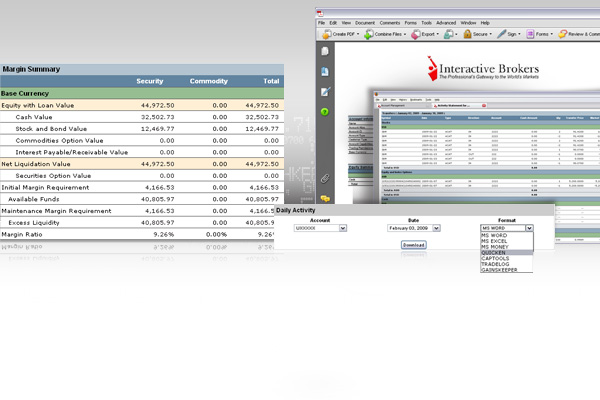Select QUICKEN in format list
Screen dimensions: 600x400
click(x=507, y=253)
